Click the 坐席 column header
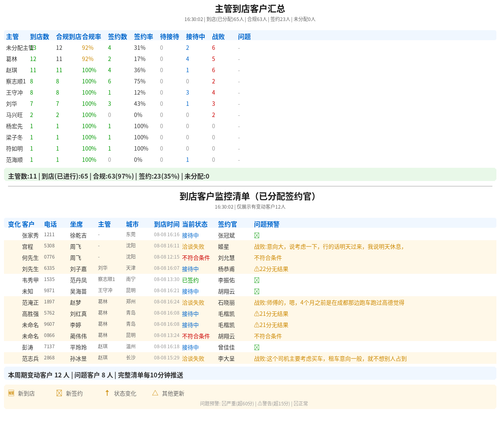 (76, 224)
